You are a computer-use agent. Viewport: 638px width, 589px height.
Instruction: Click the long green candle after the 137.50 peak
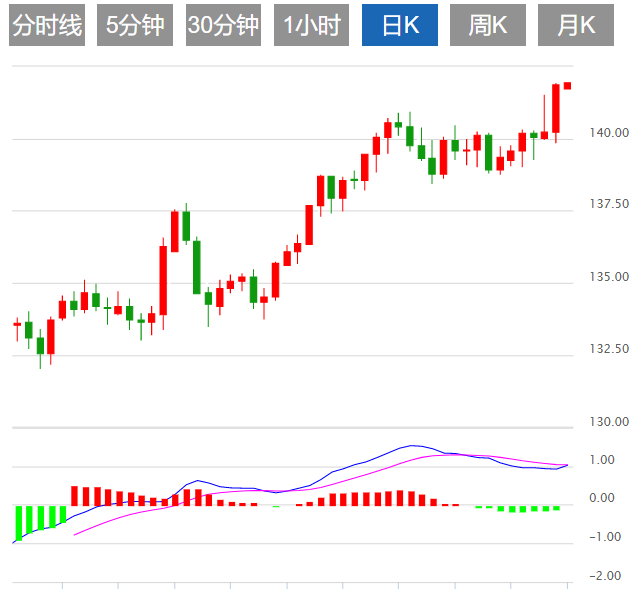tap(197, 267)
